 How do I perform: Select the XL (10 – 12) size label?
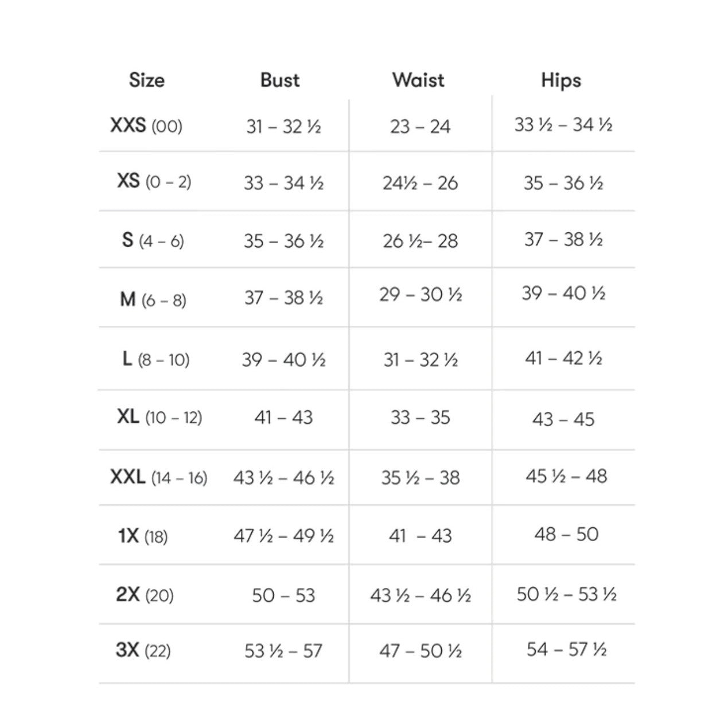click(x=159, y=417)
